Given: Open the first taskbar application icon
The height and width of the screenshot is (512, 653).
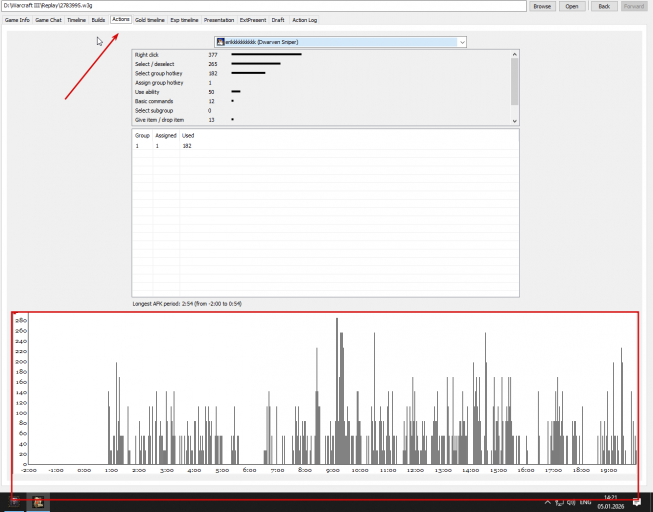Looking at the screenshot, I should [x=14, y=502].
